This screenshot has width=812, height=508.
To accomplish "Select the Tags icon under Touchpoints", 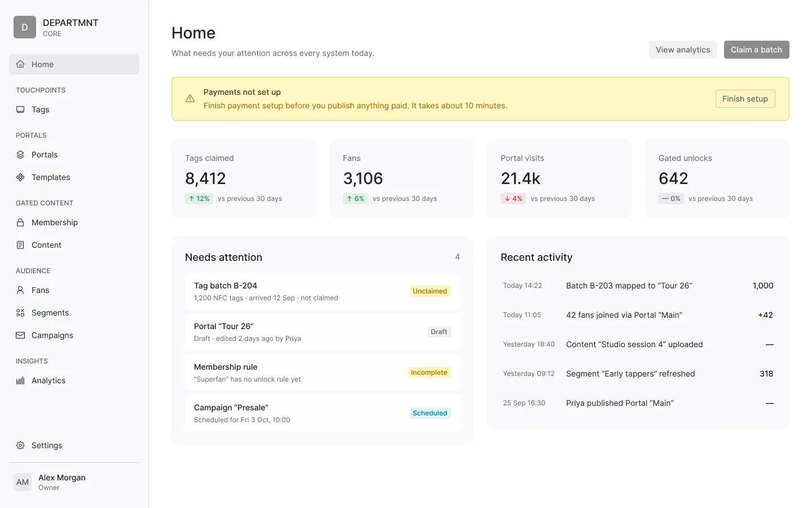I will [x=20, y=110].
